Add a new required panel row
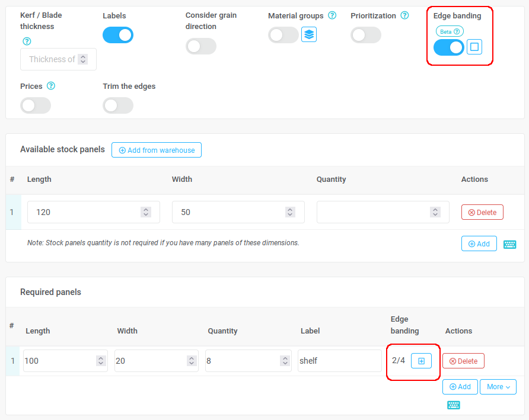This screenshot has width=529, height=420. pos(460,387)
